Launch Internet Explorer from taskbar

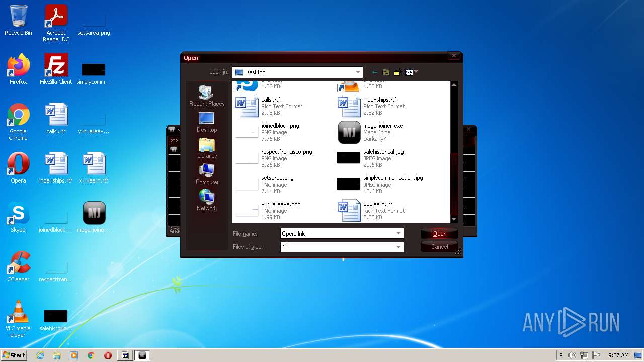pyautogui.click(x=40, y=355)
